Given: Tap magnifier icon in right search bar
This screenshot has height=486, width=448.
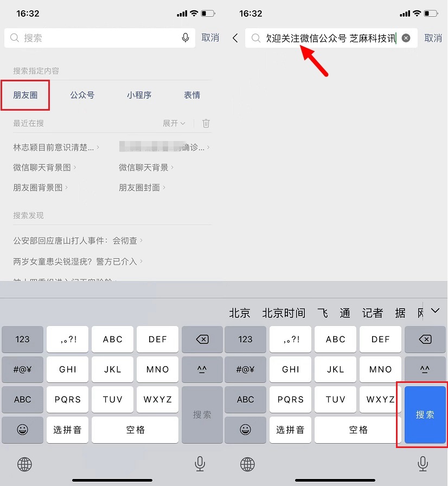Looking at the screenshot, I should click(x=255, y=38).
